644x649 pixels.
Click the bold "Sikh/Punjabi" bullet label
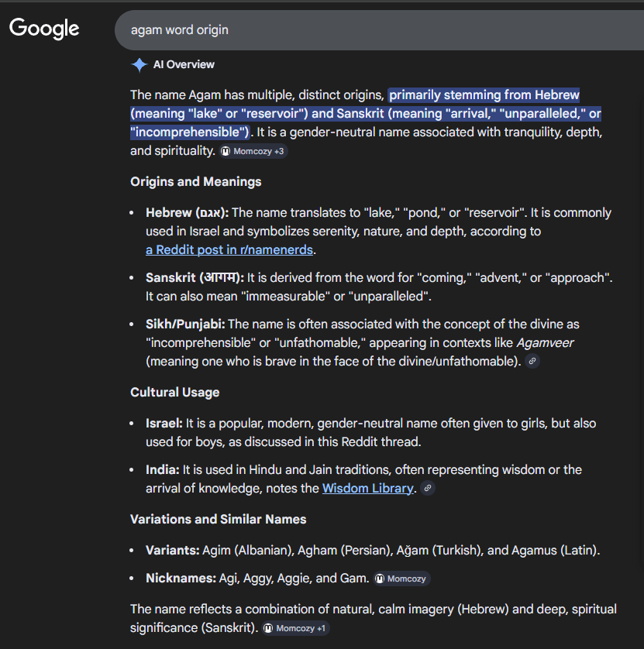coord(185,324)
